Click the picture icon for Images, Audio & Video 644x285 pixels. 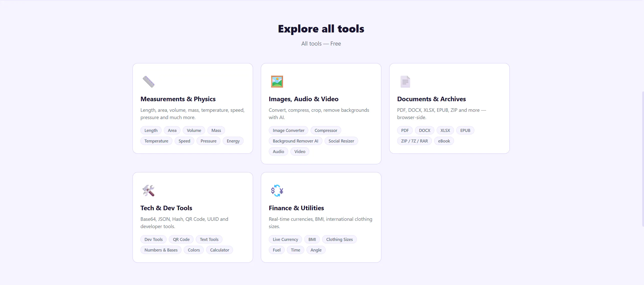[x=277, y=82]
